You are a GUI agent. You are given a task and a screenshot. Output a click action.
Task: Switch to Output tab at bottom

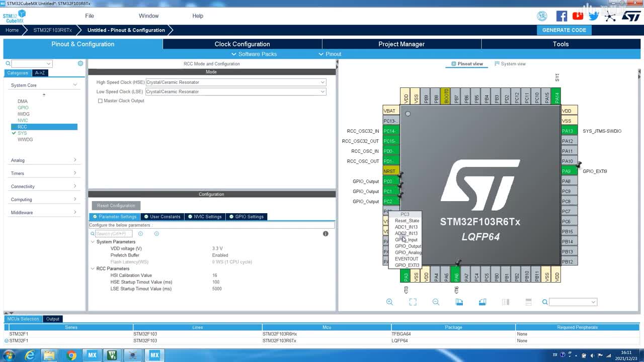(x=53, y=319)
